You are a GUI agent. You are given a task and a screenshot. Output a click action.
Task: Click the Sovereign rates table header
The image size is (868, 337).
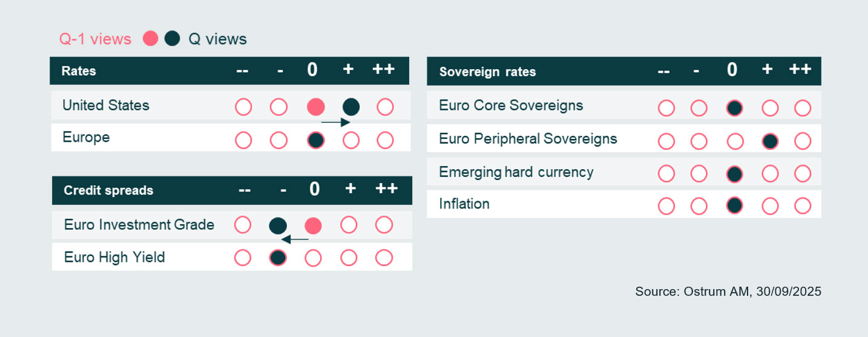[487, 72]
